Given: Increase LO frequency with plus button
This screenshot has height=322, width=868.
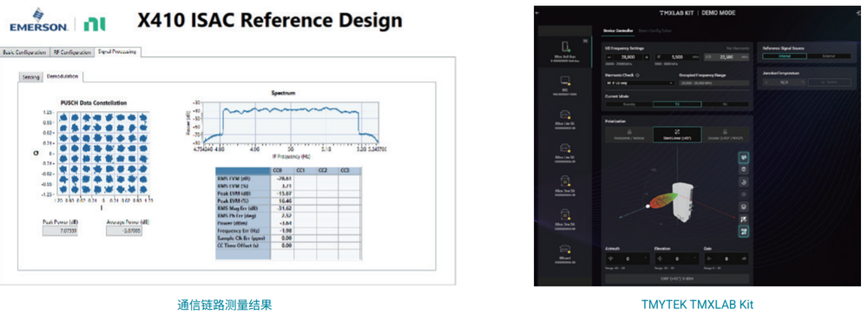Looking at the screenshot, I should click(646, 57).
